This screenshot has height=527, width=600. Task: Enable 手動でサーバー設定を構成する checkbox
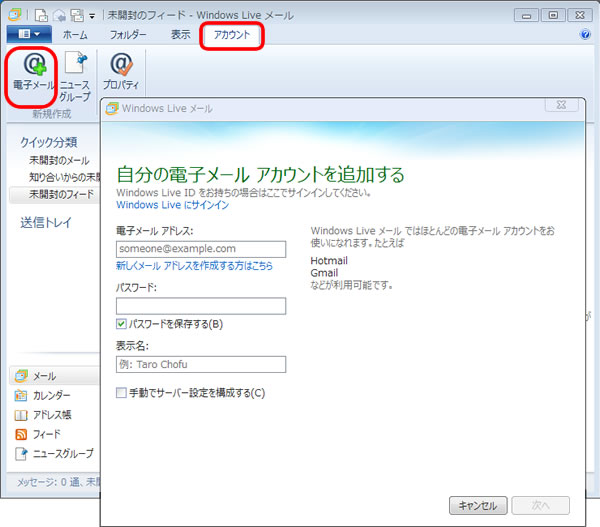pos(121,393)
